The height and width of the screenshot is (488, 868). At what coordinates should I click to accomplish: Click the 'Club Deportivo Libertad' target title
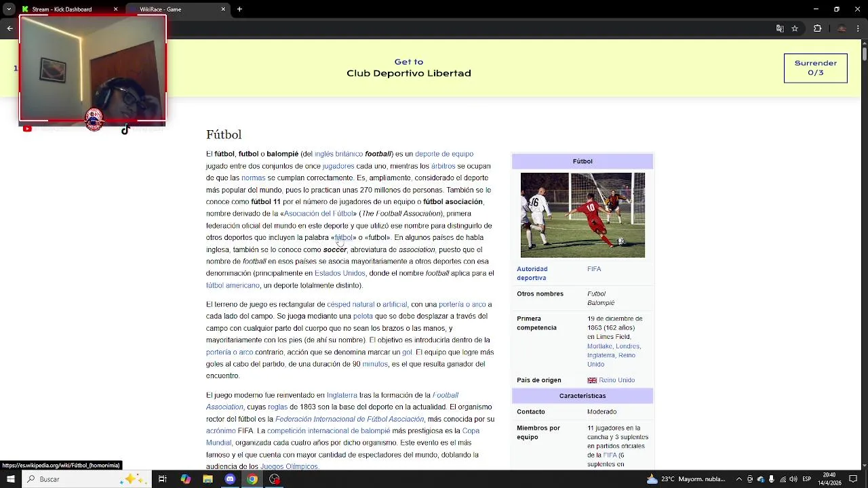tap(409, 73)
